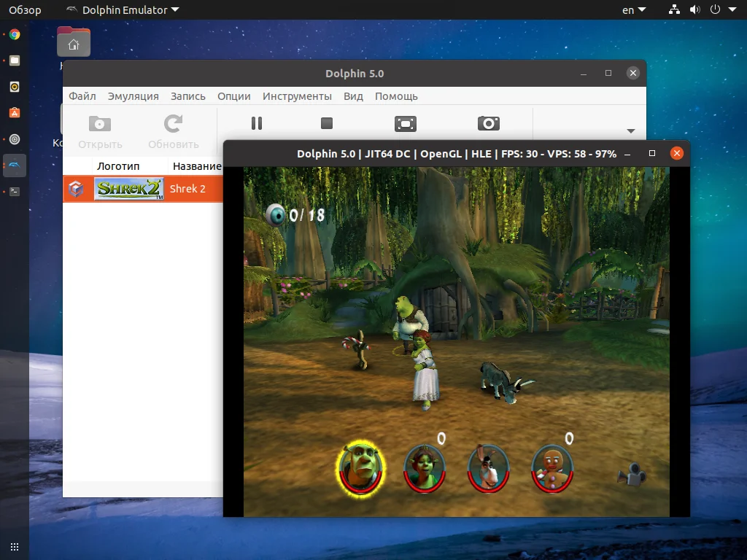Show applications grid at dock bottom
747x560 pixels.
coord(15,547)
